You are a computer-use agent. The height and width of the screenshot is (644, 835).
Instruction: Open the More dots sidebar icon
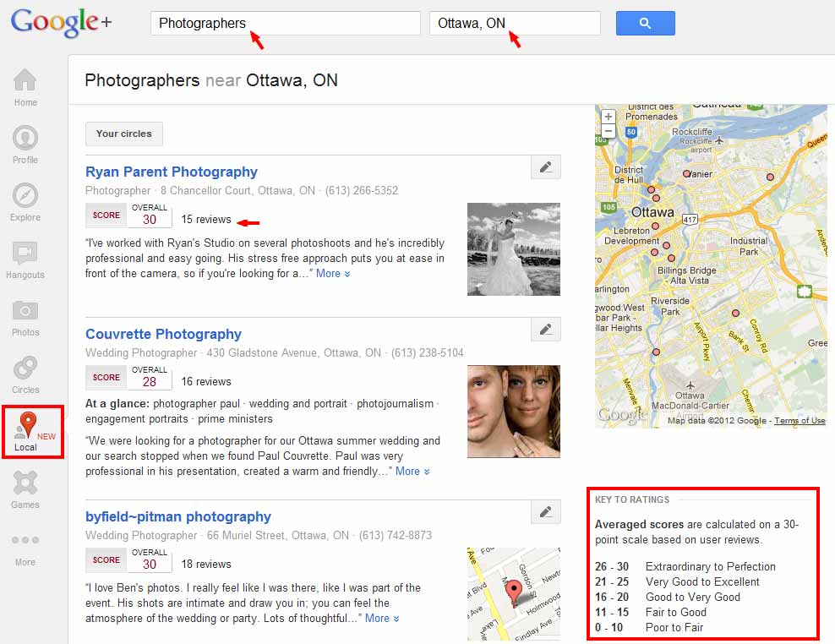coord(25,540)
